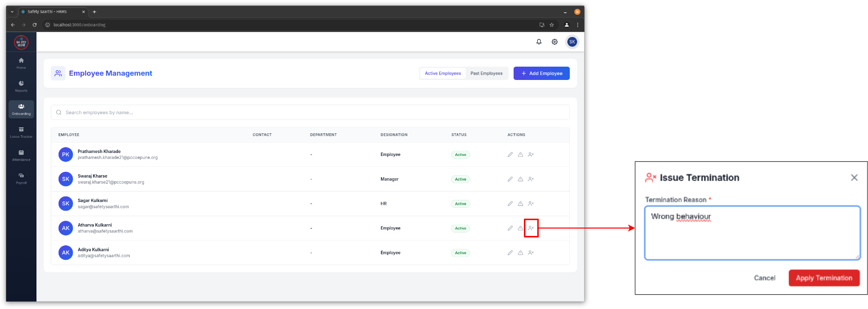Open the Home page in sidebar
The width and height of the screenshot is (868, 309).
(21, 63)
